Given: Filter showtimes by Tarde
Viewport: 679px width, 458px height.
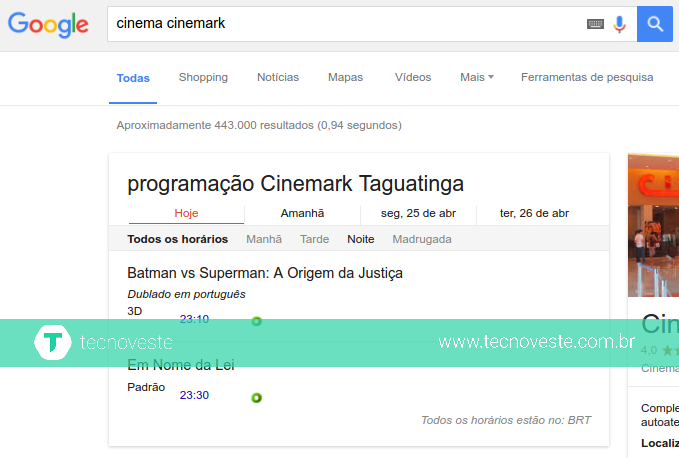Looking at the screenshot, I should click(314, 239).
